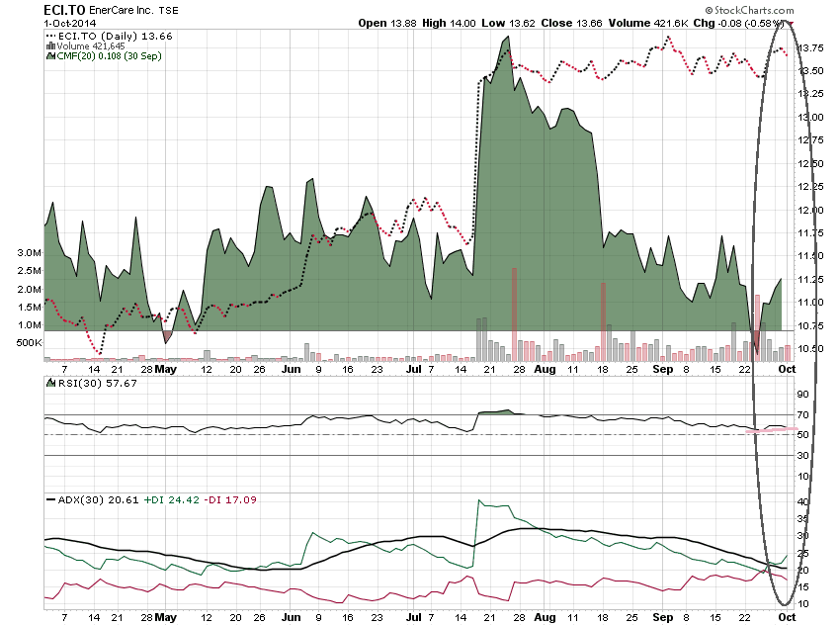The width and height of the screenshot is (840, 626).
Task: Select the RSI(30) 57.67 label
Action: pos(98,383)
